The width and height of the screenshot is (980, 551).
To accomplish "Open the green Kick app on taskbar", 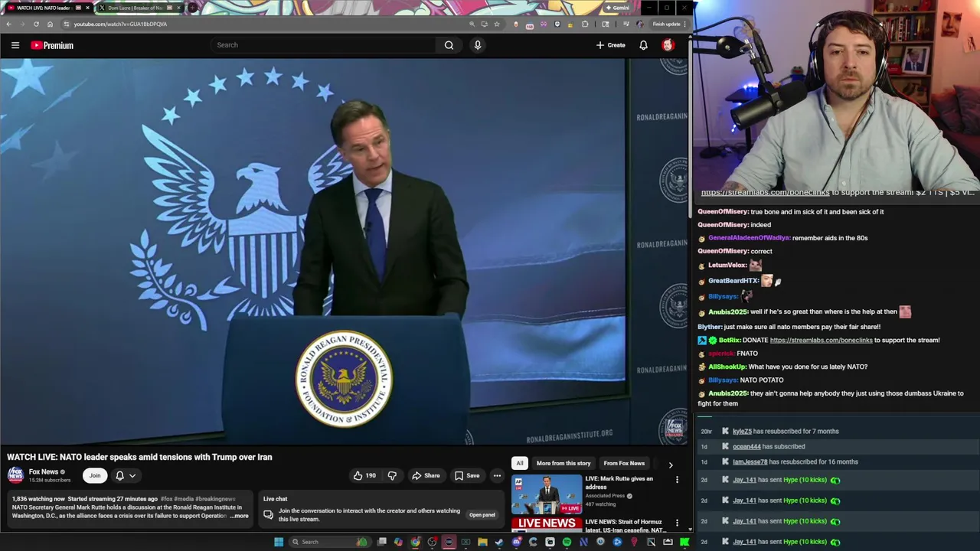I will (x=684, y=542).
